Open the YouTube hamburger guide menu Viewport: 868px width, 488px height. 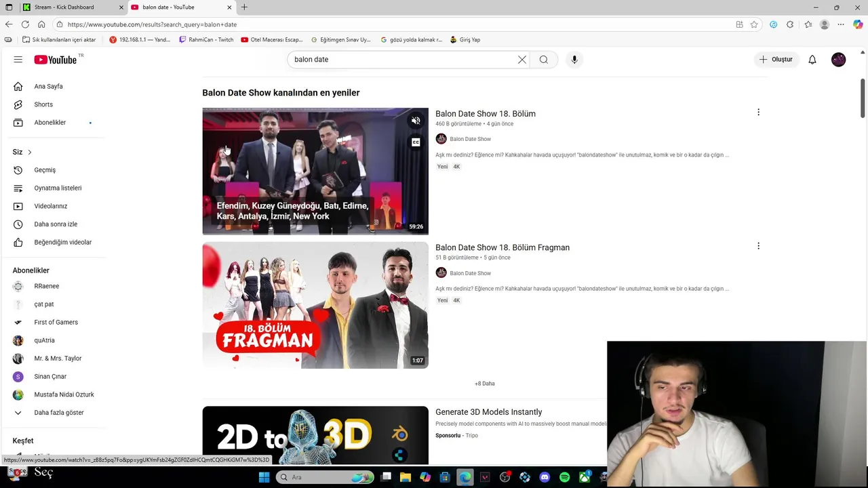(18, 60)
